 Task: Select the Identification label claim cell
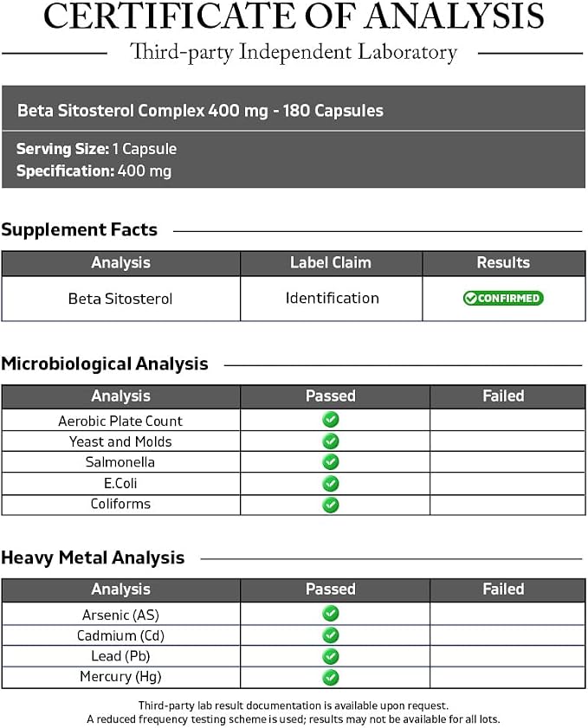pyautogui.click(x=332, y=299)
